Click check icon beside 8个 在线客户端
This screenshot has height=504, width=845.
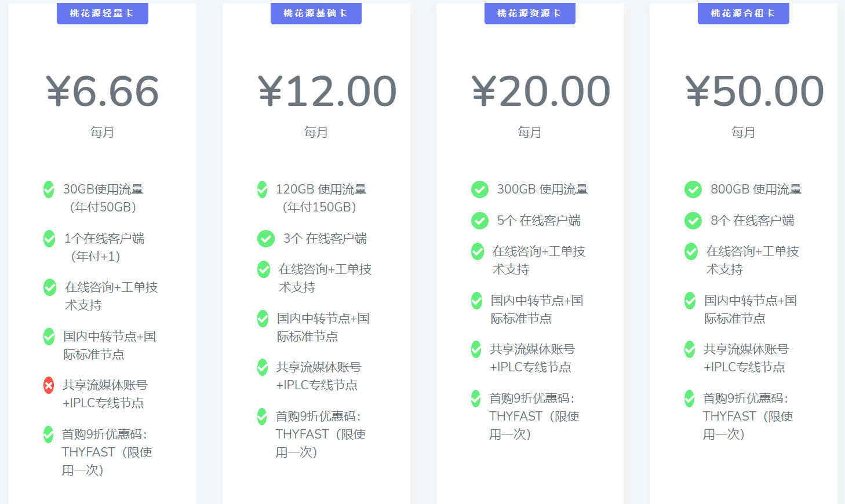pyautogui.click(x=693, y=221)
